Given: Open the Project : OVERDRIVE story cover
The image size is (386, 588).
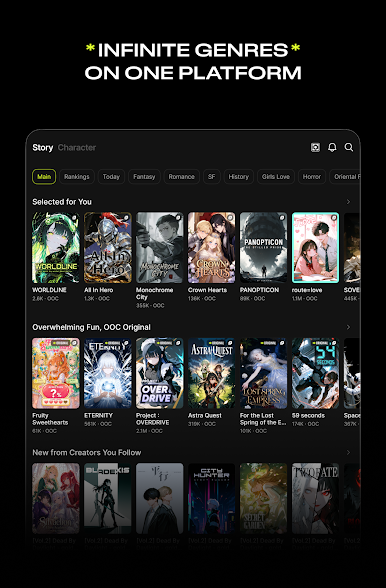Looking at the screenshot, I should (160, 373).
